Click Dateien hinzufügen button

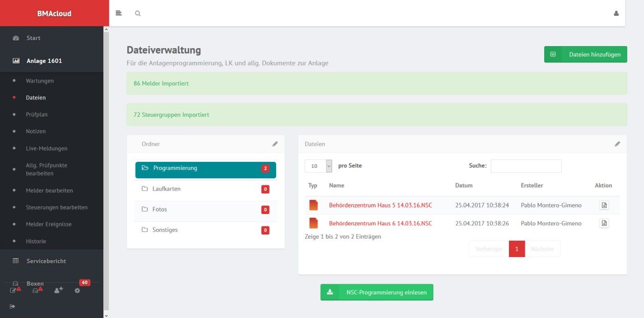(586, 54)
